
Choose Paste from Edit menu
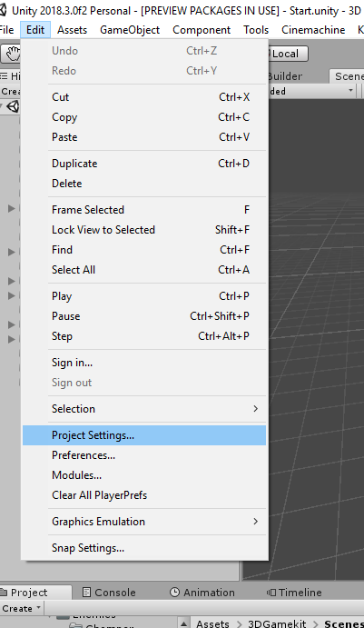(144, 137)
